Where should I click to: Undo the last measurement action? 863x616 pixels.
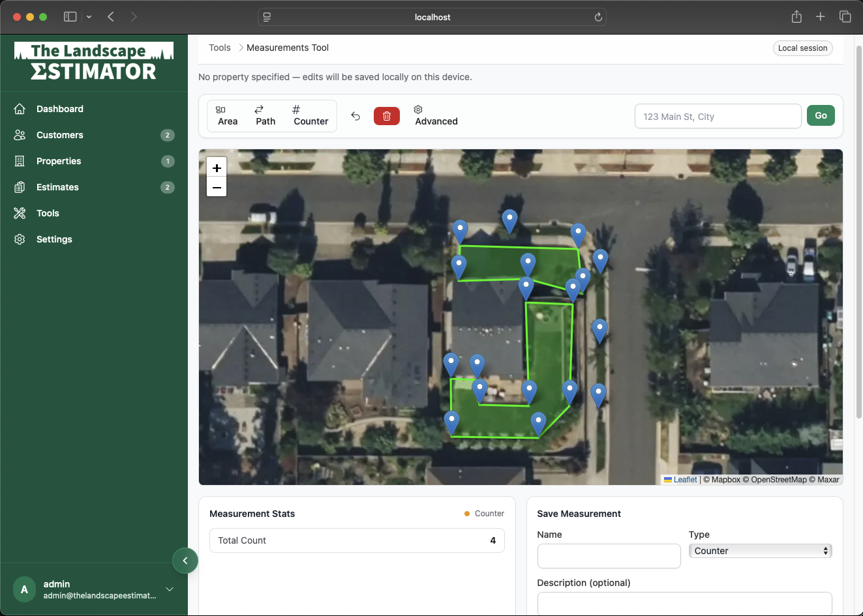(356, 115)
